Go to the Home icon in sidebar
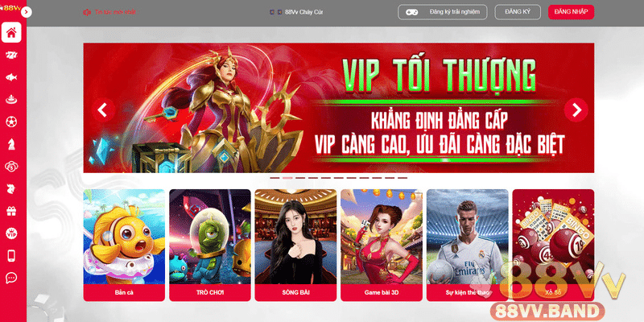Screen dimensions: 644x322 [x=11, y=33]
